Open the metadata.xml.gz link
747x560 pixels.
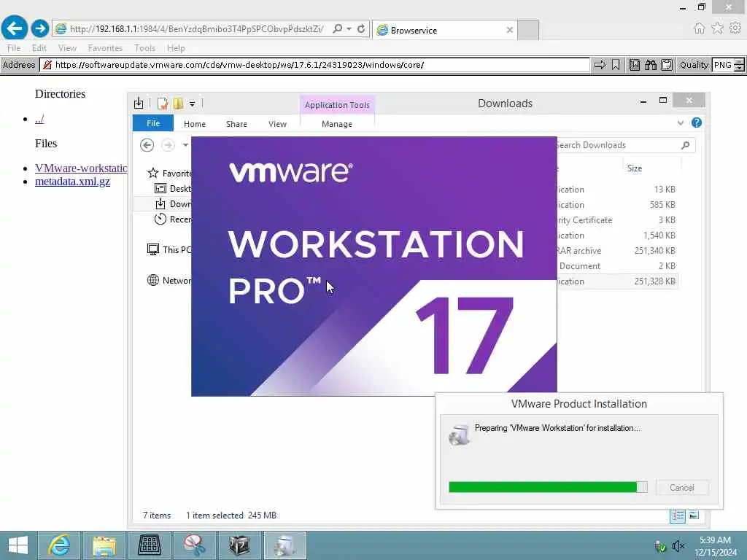72,182
